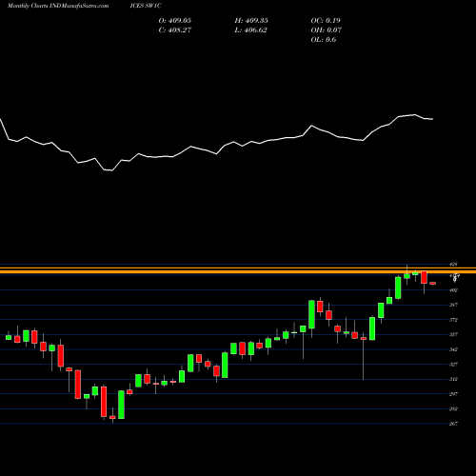Select the 'ICES SW1C' symbol label
476x476 pixels.
[x=146, y=6]
